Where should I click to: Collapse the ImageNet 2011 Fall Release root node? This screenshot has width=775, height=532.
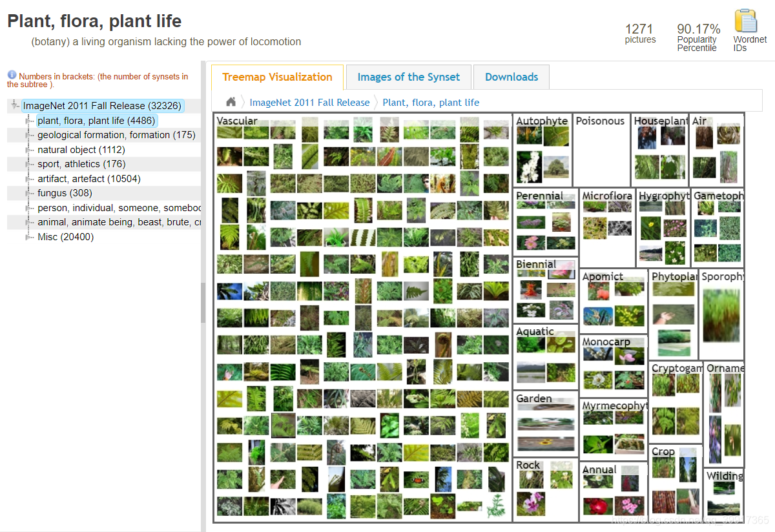click(15, 105)
